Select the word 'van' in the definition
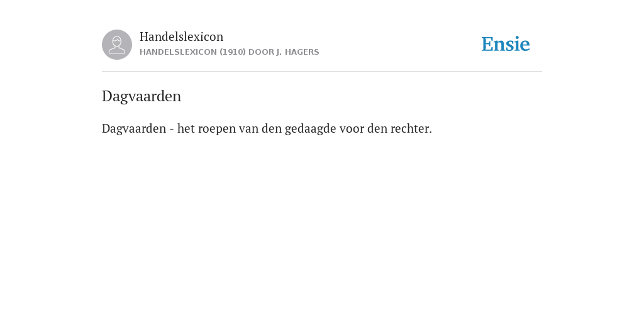The height and width of the screenshot is (322, 644). tap(248, 129)
